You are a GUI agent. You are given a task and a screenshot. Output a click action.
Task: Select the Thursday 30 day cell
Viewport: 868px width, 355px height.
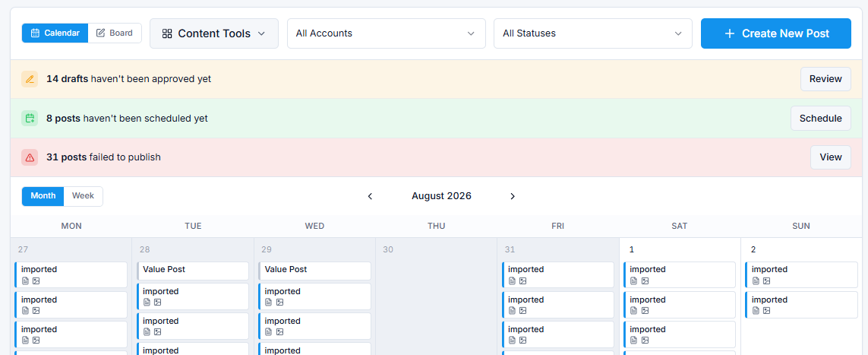436,296
